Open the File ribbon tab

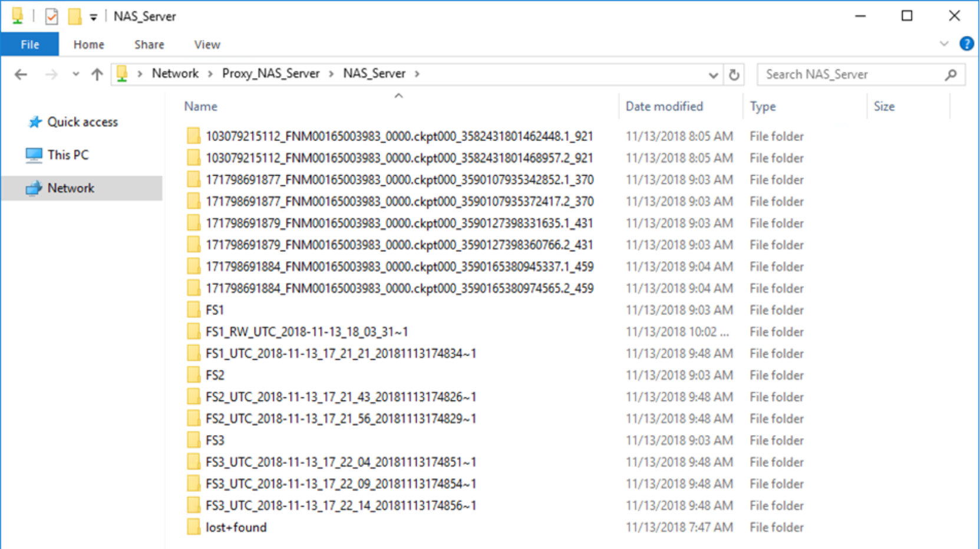29,44
